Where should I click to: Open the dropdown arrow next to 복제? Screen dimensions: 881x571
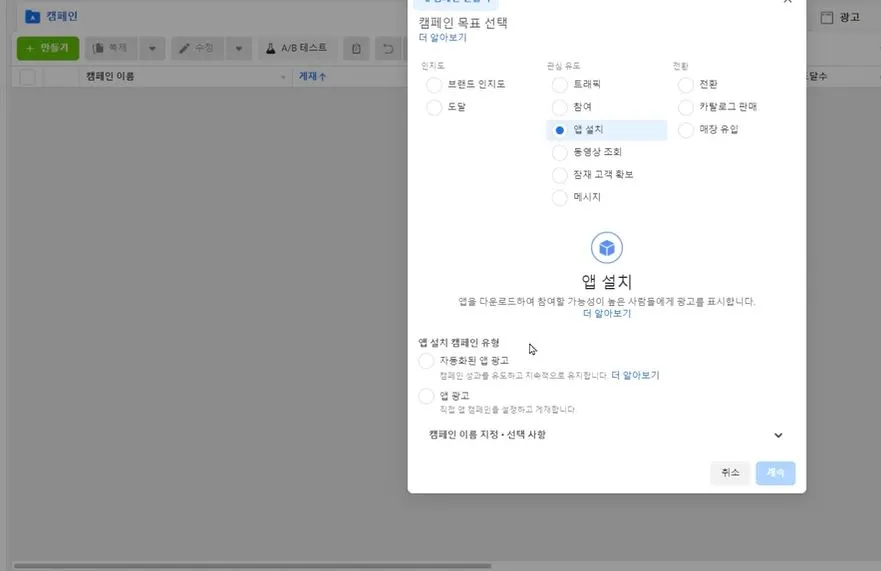pos(152,48)
